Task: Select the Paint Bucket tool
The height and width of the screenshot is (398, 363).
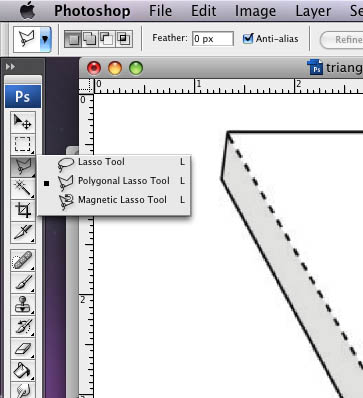Action: (x=23, y=371)
